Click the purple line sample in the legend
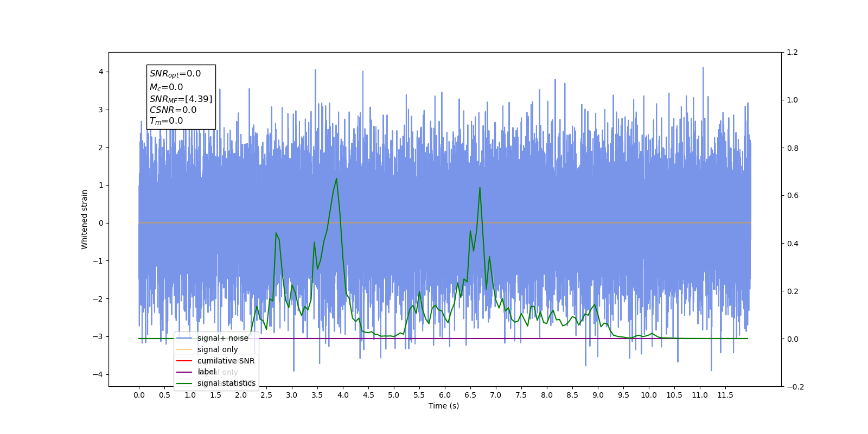868x434 pixels. coord(184,372)
